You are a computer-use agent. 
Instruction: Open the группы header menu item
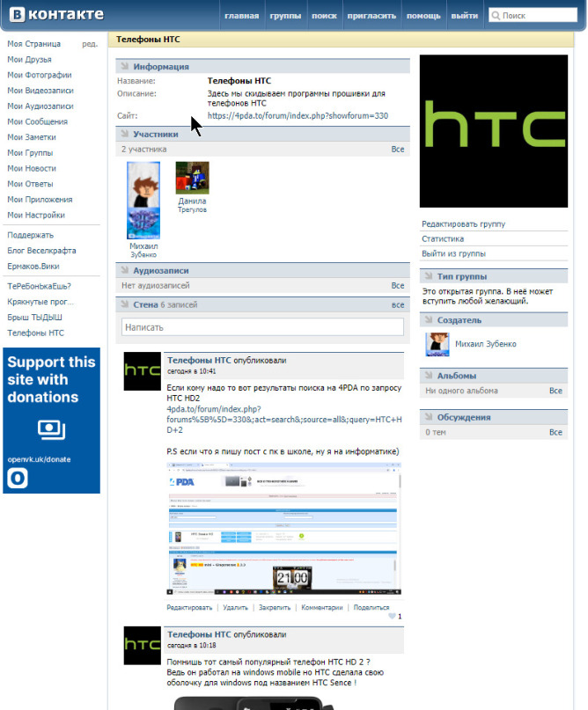[x=285, y=16]
